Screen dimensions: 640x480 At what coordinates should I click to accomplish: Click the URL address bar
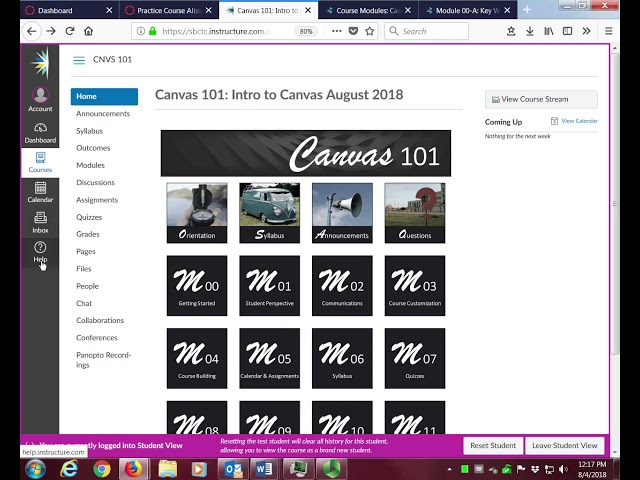216,31
